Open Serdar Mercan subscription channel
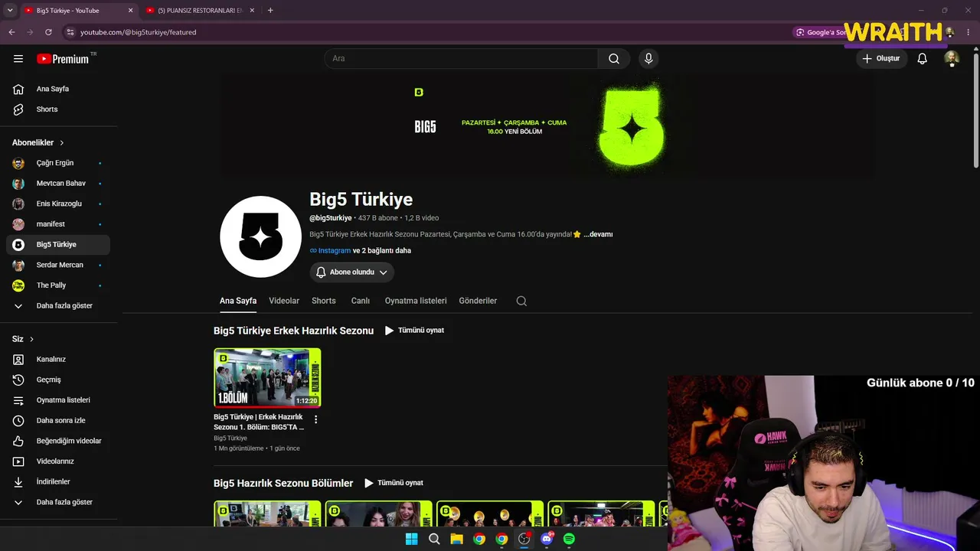980x551 pixels. point(59,265)
